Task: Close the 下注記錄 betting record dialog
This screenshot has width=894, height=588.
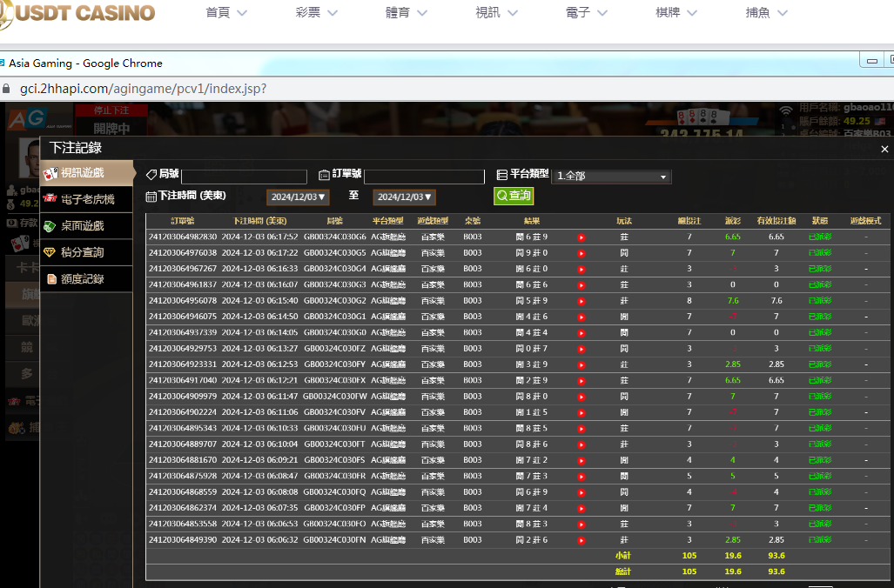Action: [884, 149]
